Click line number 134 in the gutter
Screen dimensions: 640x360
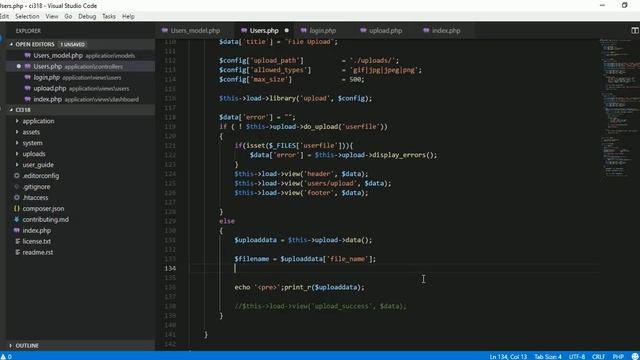click(x=170, y=268)
